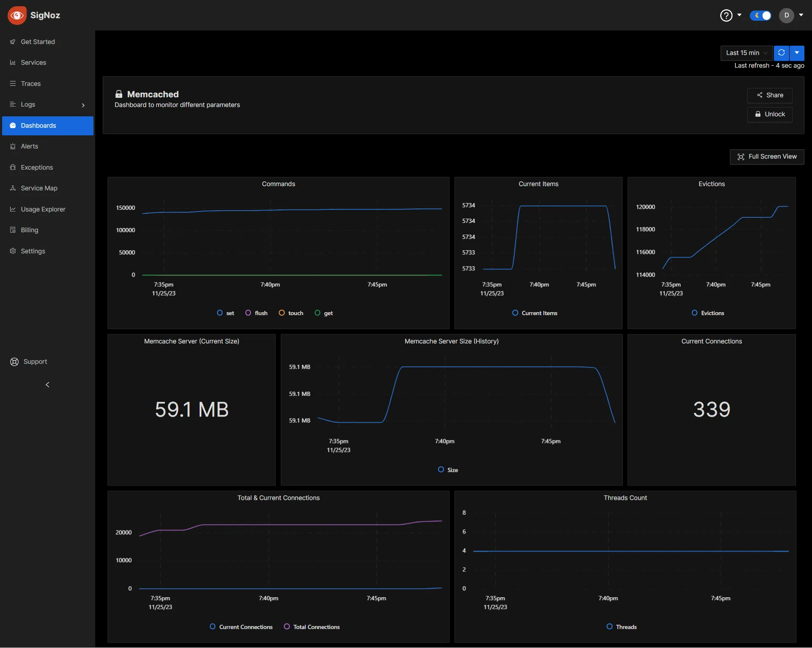Click the lock icon beside Memcached title
The height and width of the screenshot is (648, 812).
(x=119, y=94)
